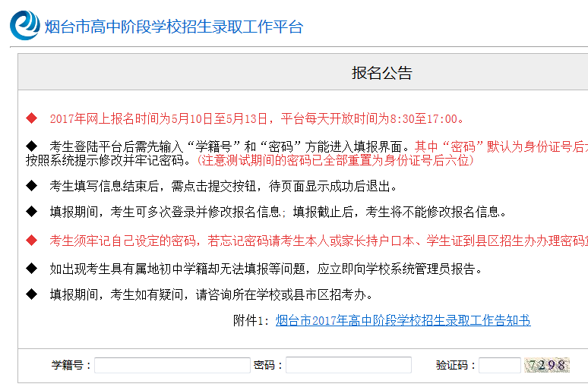Click the blue swirl platform logo

point(24,25)
